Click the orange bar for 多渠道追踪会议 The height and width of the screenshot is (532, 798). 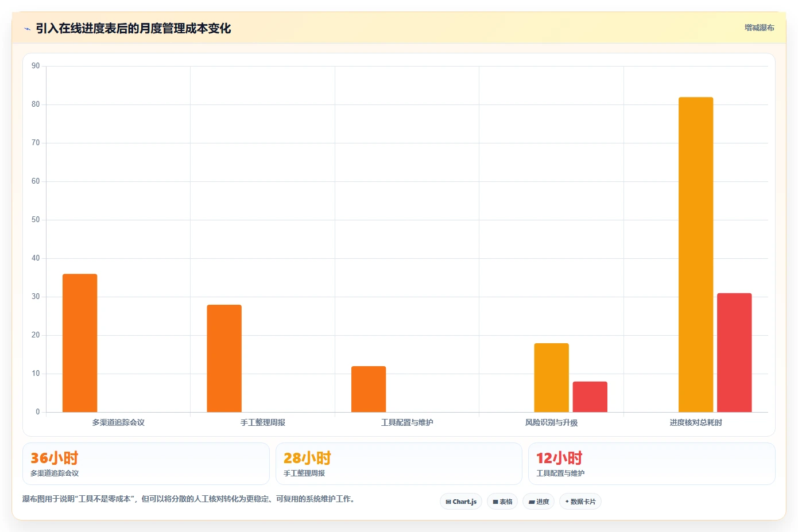(80, 343)
